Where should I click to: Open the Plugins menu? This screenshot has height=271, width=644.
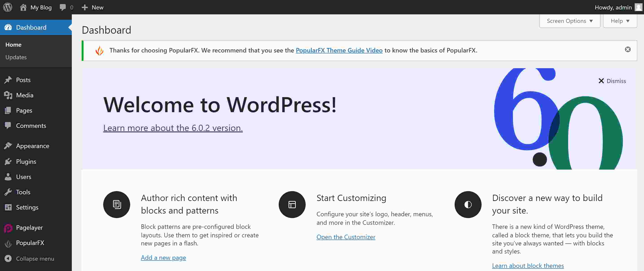click(x=36, y=162)
